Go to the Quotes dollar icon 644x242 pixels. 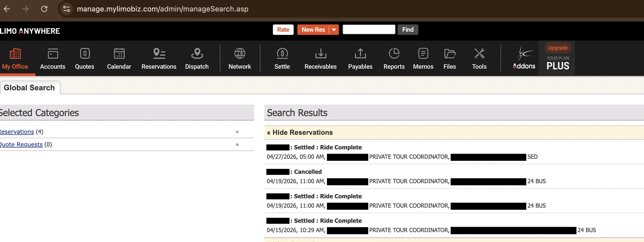pos(84,53)
